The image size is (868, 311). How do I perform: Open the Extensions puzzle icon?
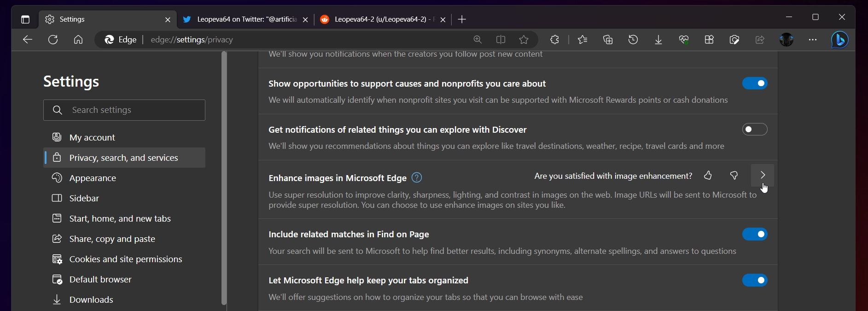pyautogui.click(x=555, y=40)
